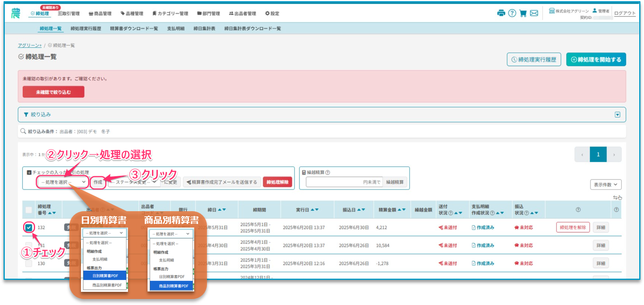
Task: Switch to 締処理一覧 sub-tab
Action: [x=51, y=29]
